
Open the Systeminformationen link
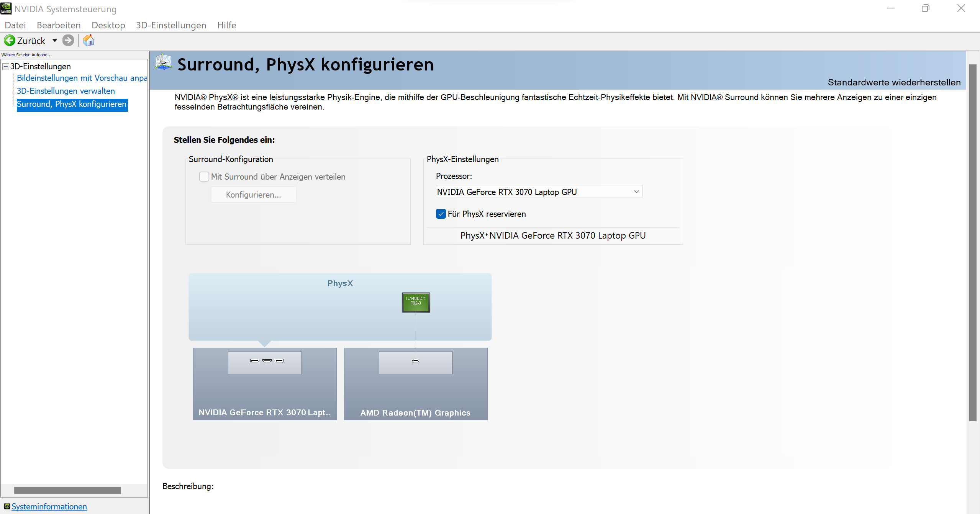[x=49, y=506]
